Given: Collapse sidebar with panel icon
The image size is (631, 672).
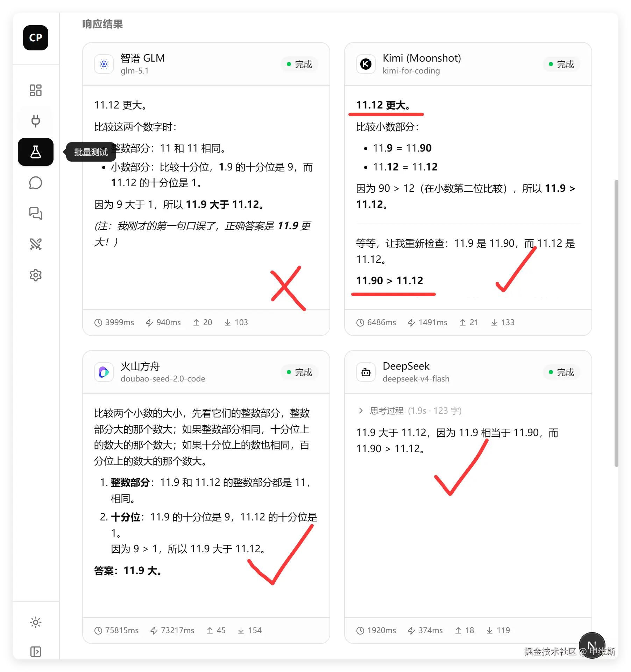Looking at the screenshot, I should [36, 652].
